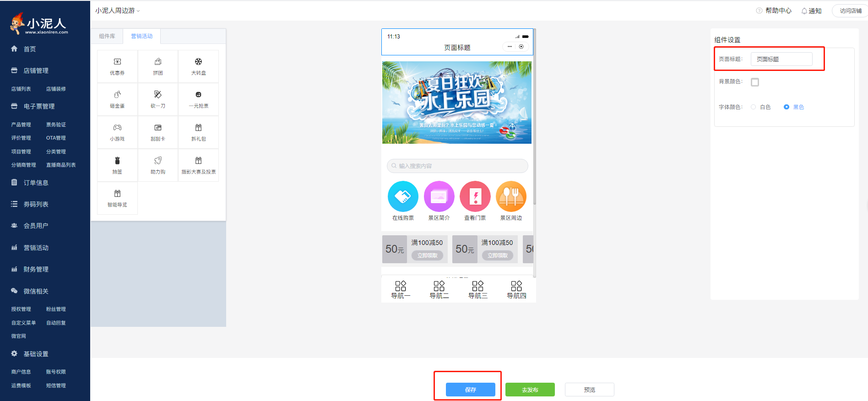This screenshot has width=868, height=401.
Task: Open the 小泥人周边游 store dropdown
Action: pos(117,11)
